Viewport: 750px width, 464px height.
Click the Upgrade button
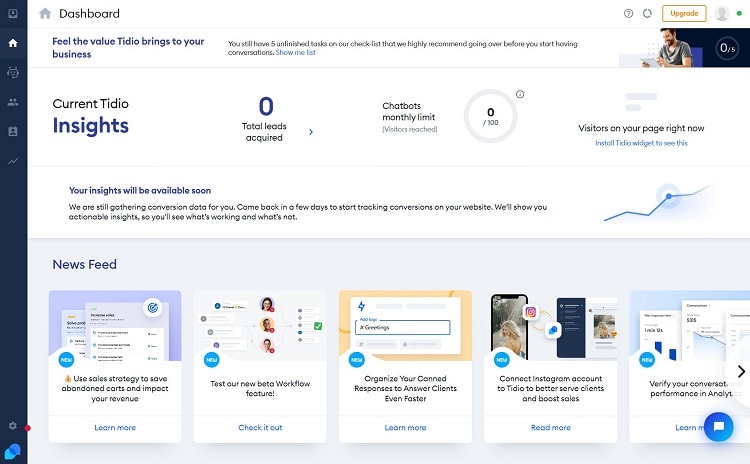684,13
